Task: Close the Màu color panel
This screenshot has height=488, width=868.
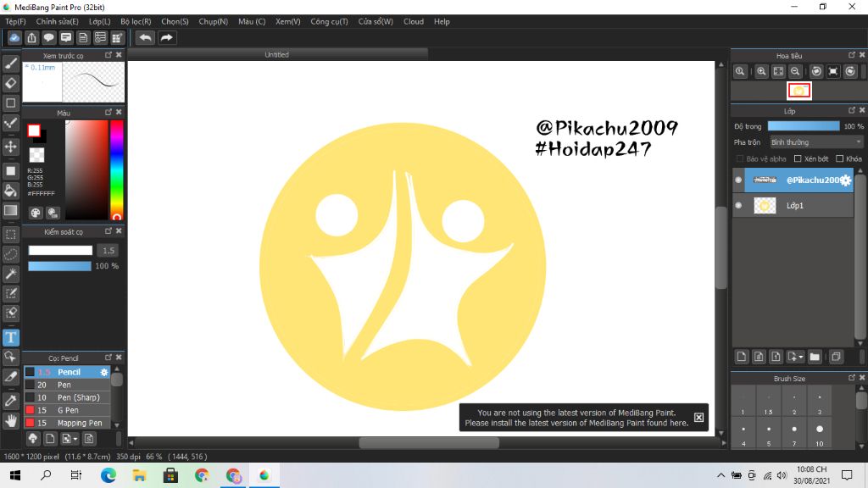Action: [x=119, y=113]
